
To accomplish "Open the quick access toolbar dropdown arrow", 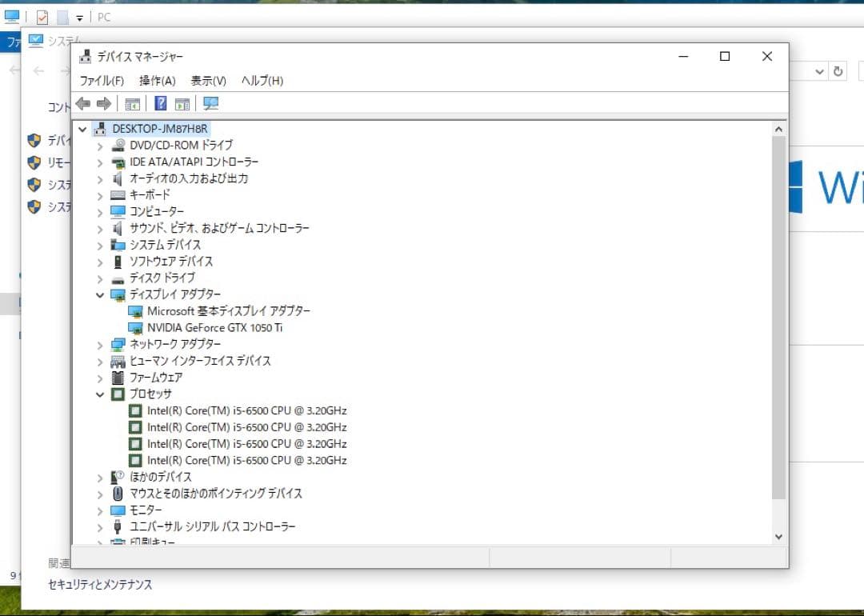I will [79, 18].
